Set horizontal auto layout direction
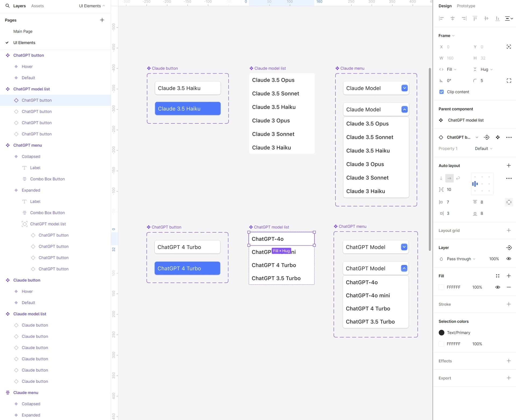Screen dimensions: 516x420 (449, 178)
